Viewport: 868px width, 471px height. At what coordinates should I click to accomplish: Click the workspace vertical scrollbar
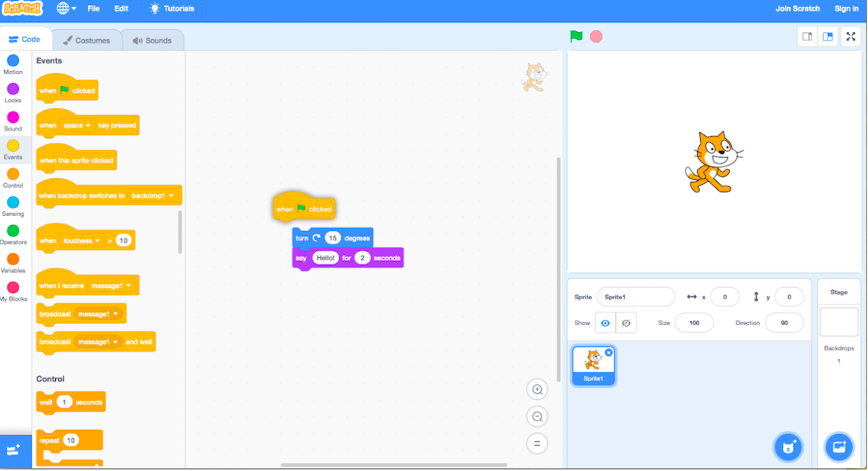click(x=559, y=269)
